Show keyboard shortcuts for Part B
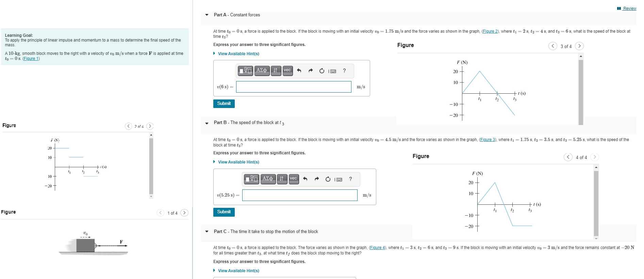The image size is (644, 279). [x=339, y=179]
